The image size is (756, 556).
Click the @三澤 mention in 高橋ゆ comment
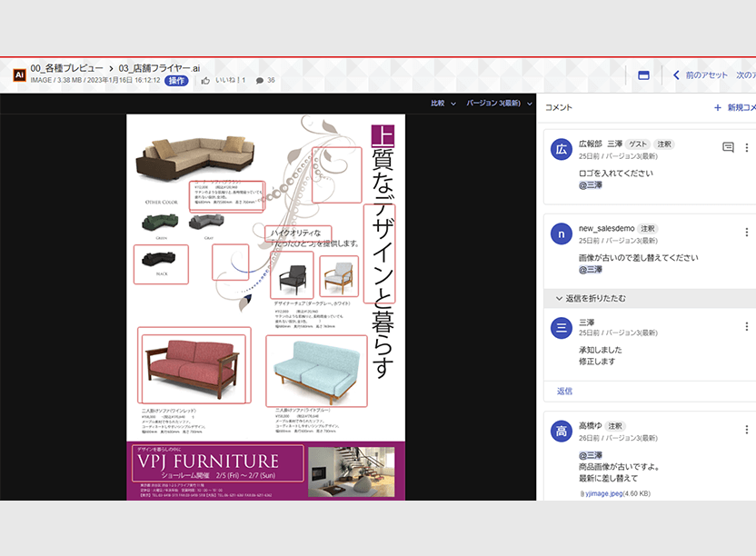coord(591,455)
